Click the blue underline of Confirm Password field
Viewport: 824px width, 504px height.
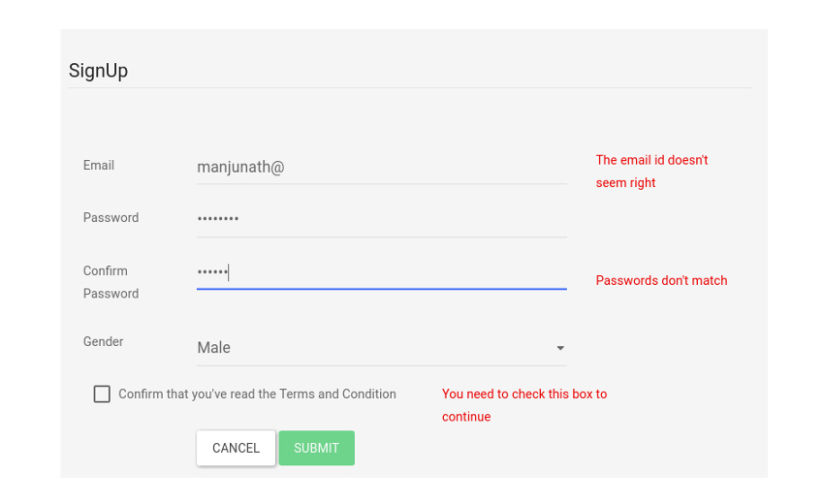pos(381,289)
